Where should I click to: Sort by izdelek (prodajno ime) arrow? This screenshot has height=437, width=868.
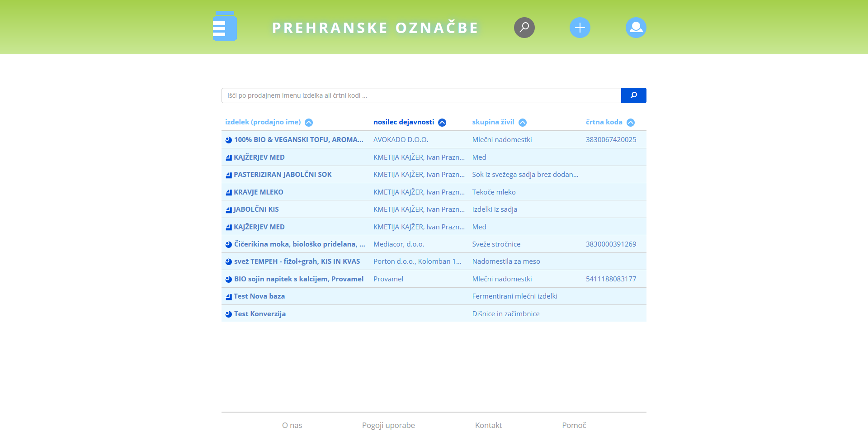point(309,123)
